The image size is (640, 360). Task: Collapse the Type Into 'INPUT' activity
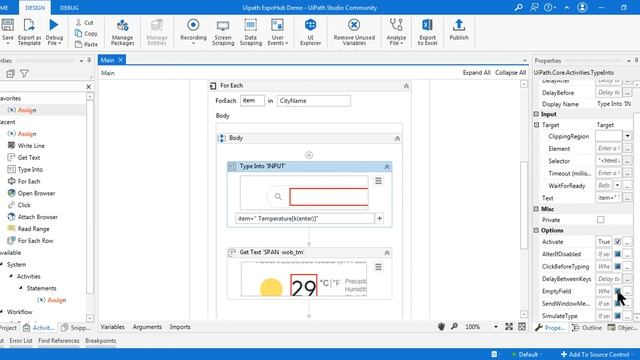tap(387, 167)
